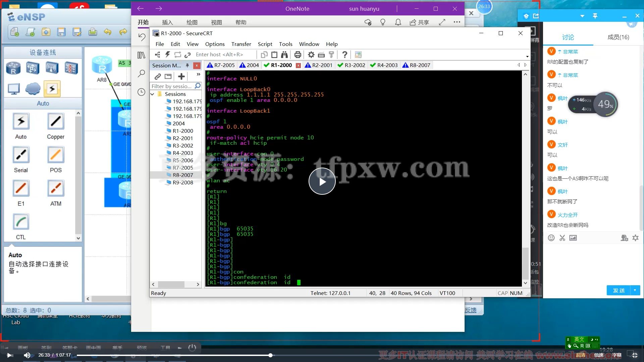644x362 pixels.
Task: Click the chat settings gear icon
Action: [635, 238]
